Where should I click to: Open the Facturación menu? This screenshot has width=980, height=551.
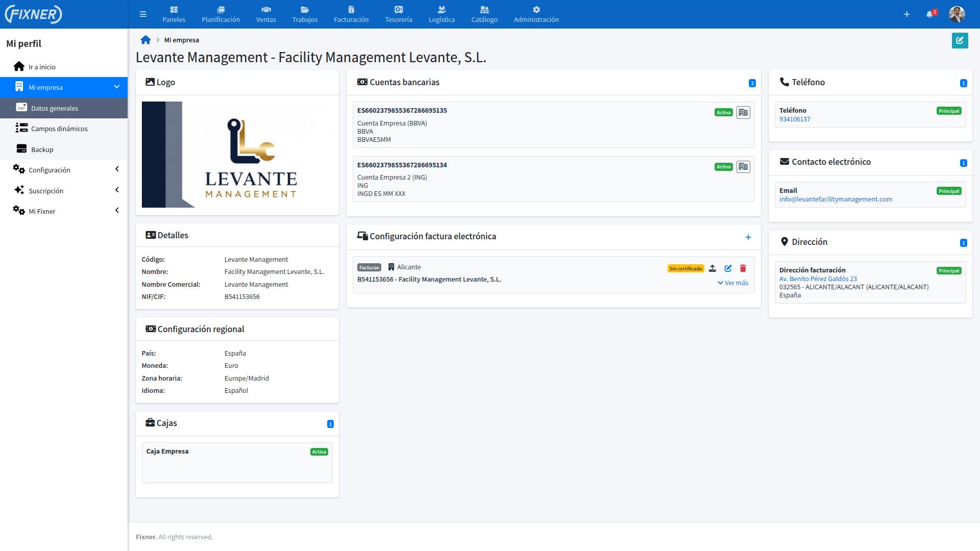pos(351,14)
